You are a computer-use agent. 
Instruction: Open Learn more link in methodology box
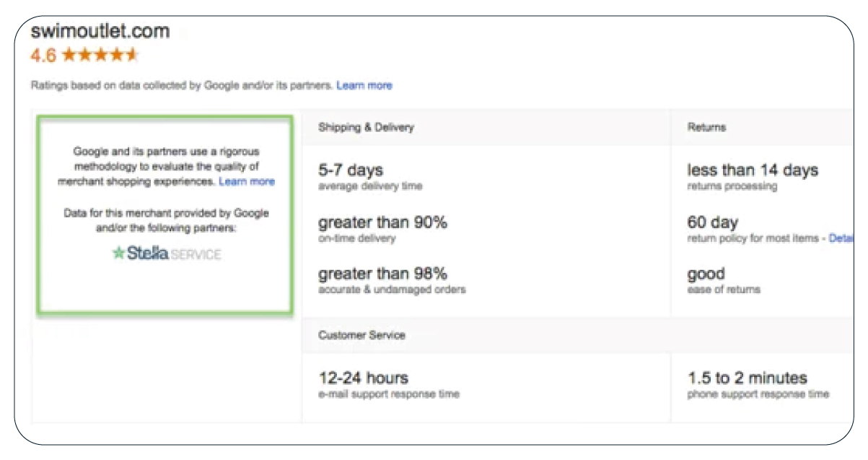pos(247,181)
